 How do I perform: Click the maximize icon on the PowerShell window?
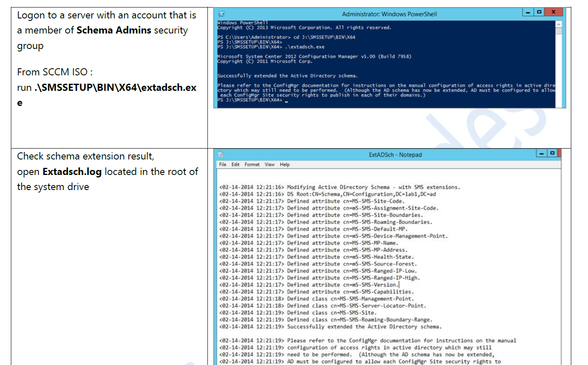[539, 13]
